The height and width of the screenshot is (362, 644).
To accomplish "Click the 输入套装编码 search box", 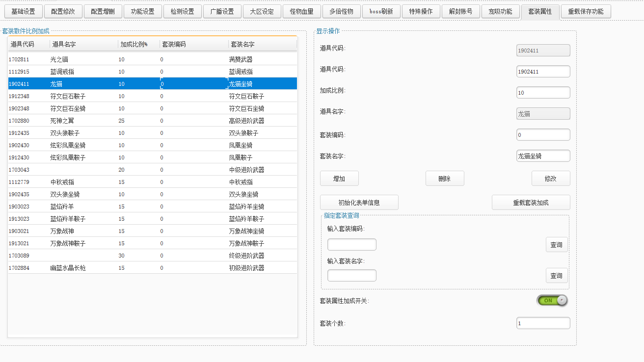I will coord(352,245).
